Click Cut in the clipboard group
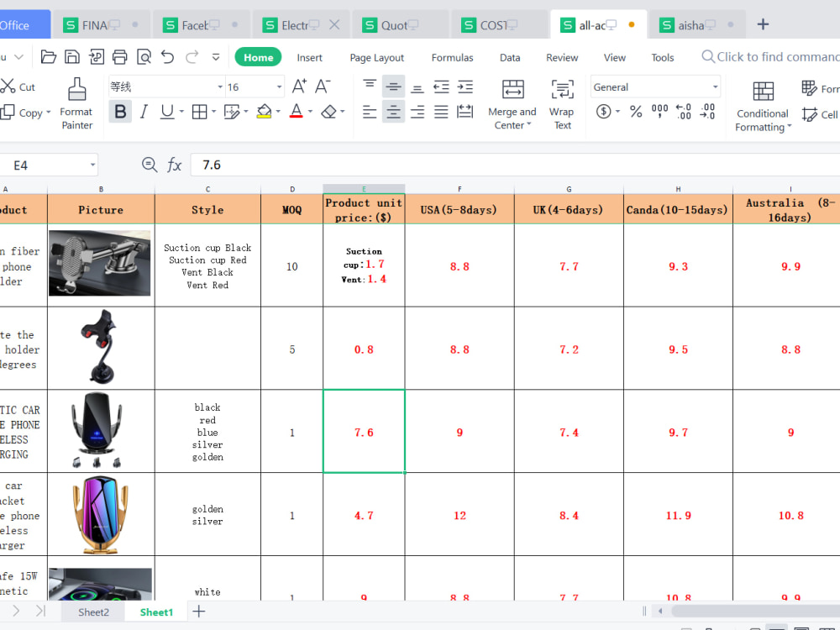Screen dimensions: 840x630 pyautogui.click(x=18, y=87)
